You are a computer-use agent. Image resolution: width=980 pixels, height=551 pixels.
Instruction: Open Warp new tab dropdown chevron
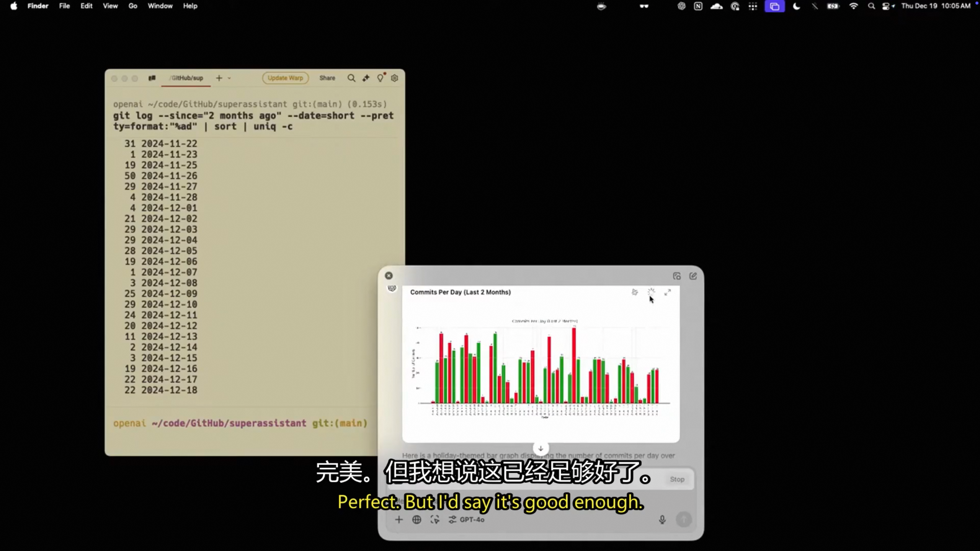click(x=229, y=78)
